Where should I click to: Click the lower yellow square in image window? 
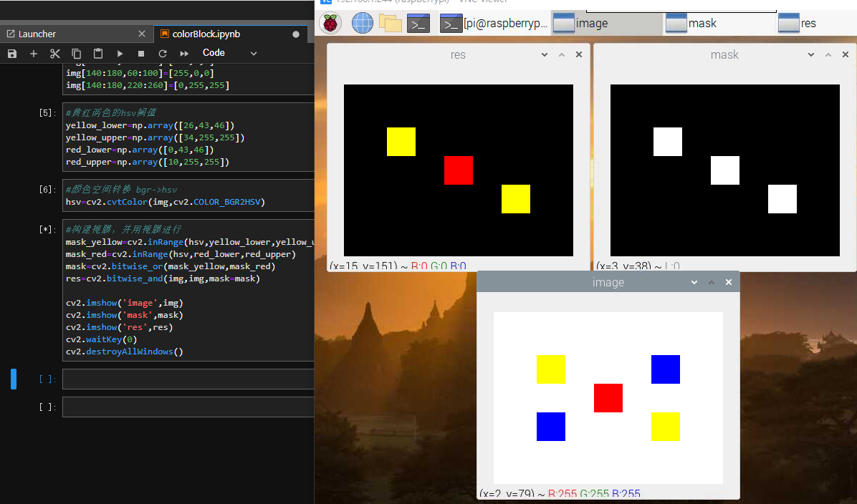click(x=666, y=427)
